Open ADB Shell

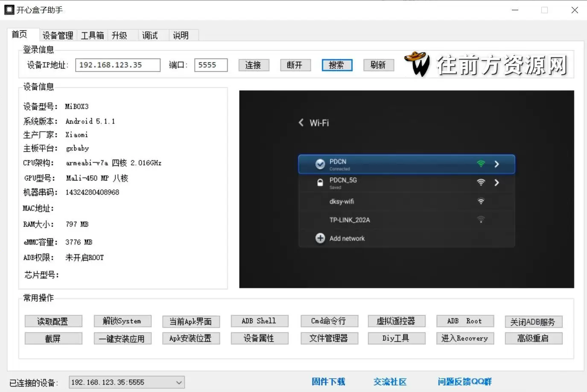[x=260, y=321]
